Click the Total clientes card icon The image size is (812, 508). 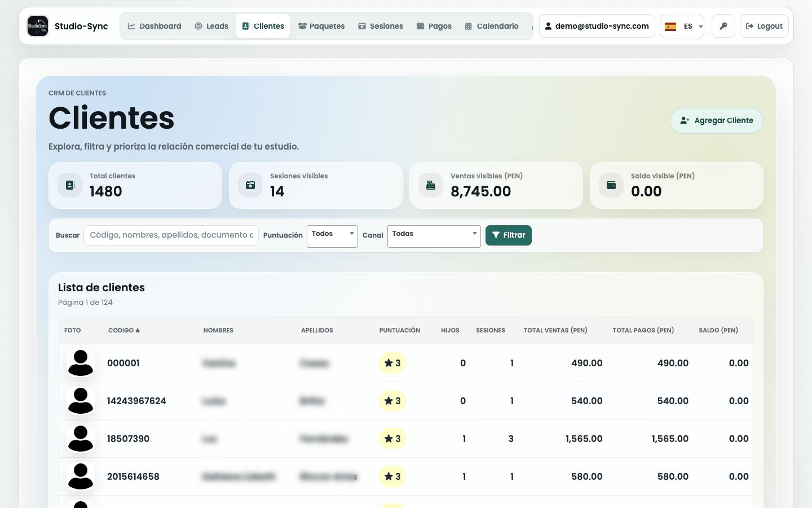[x=70, y=185]
